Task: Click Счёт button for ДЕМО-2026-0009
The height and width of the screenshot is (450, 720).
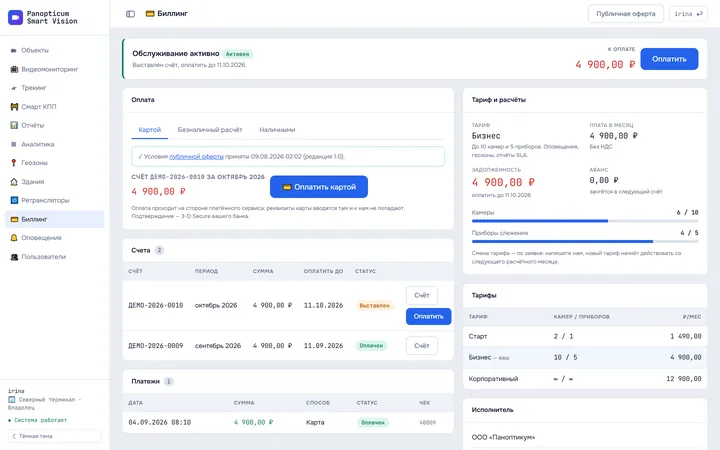Action: click(422, 345)
